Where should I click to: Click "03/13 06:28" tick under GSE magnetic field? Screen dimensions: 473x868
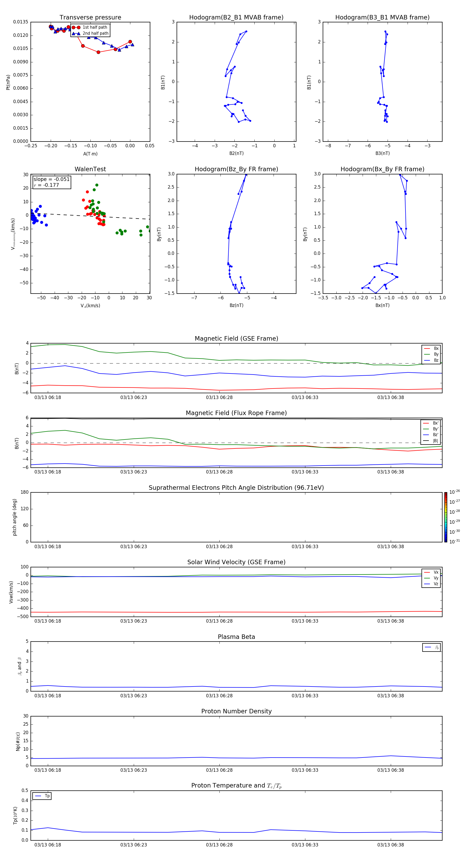219,398
